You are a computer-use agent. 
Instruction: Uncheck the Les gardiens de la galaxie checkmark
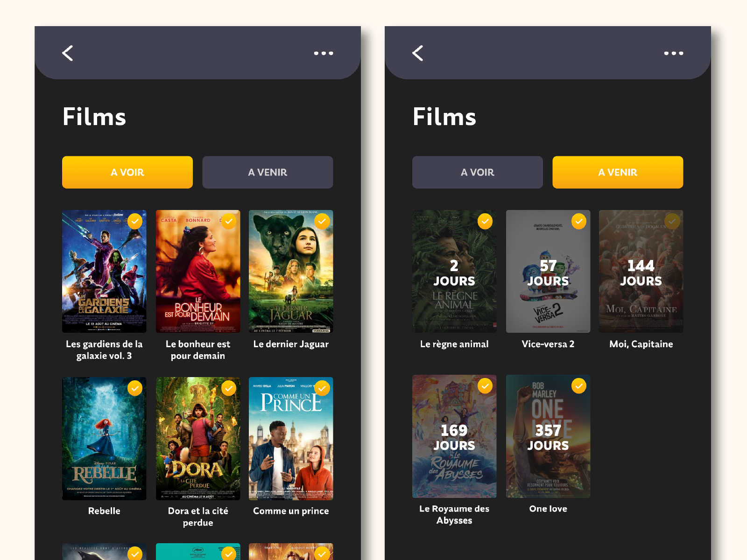pos(135,221)
